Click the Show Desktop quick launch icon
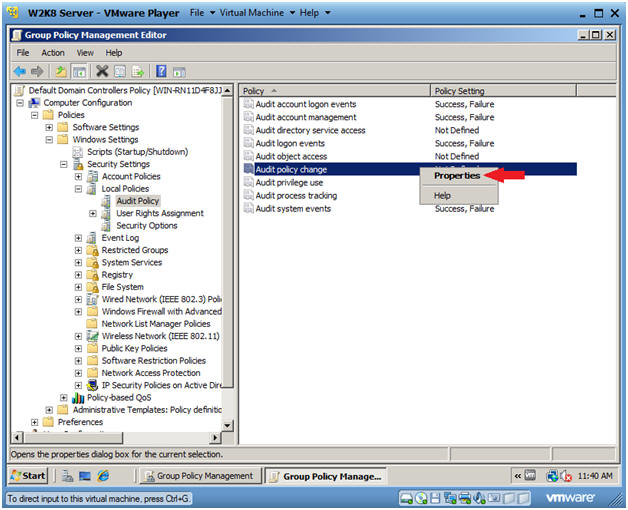The height and width of the screenshot is (510, 628). pos(85,476)
